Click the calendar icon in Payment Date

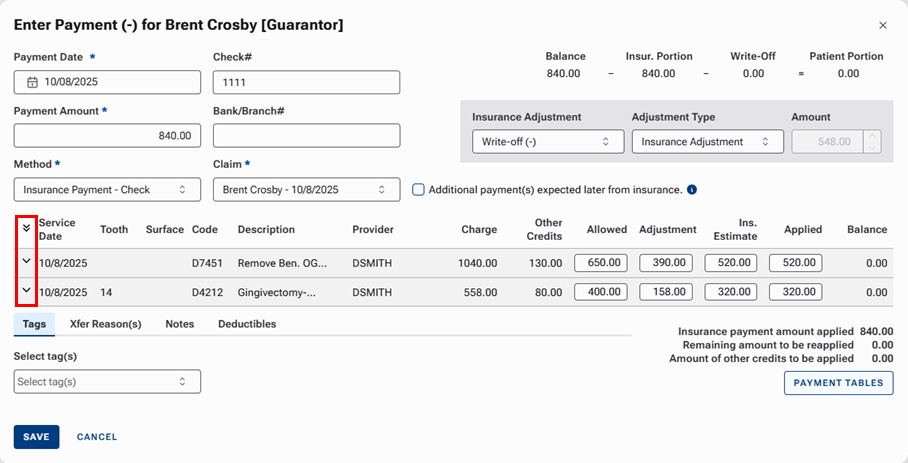(x=32, y=82)
